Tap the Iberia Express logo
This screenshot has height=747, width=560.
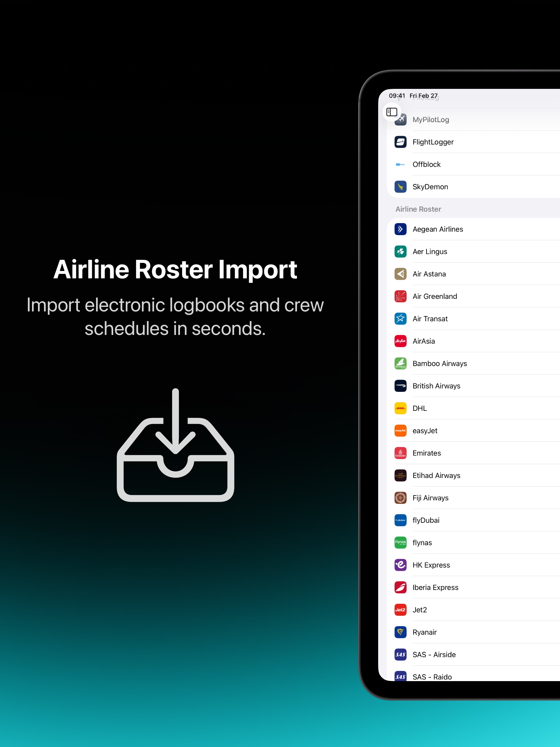[401, 588]
